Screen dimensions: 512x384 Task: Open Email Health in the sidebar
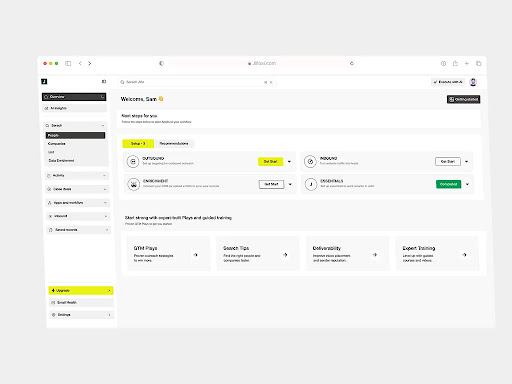coord(81,303)
